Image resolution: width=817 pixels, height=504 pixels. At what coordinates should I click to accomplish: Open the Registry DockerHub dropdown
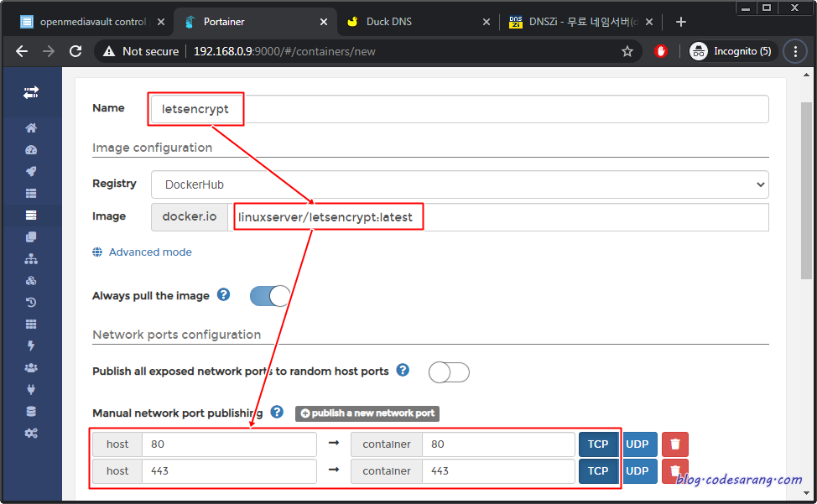point(460,184)
